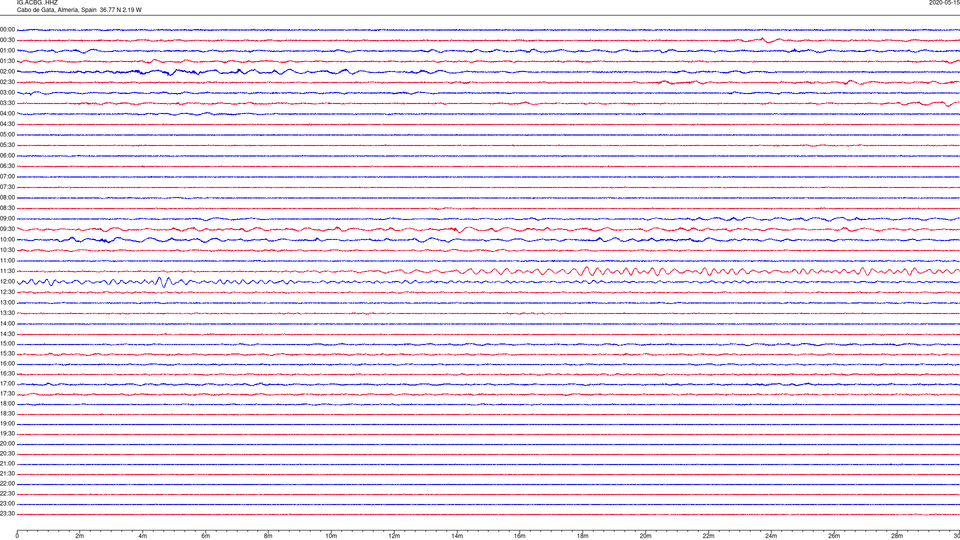
Task: Select the 06:00 time label
Action: [7, 156]
